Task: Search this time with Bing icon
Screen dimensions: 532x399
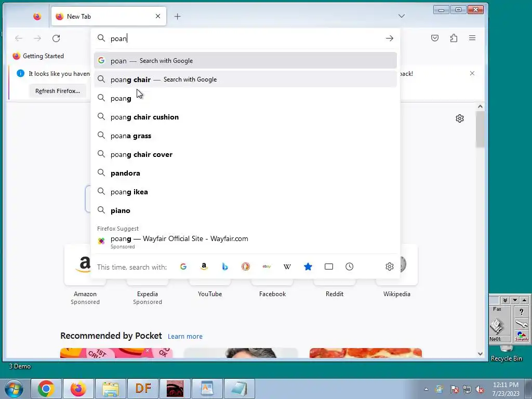Action: click(224, 267)
